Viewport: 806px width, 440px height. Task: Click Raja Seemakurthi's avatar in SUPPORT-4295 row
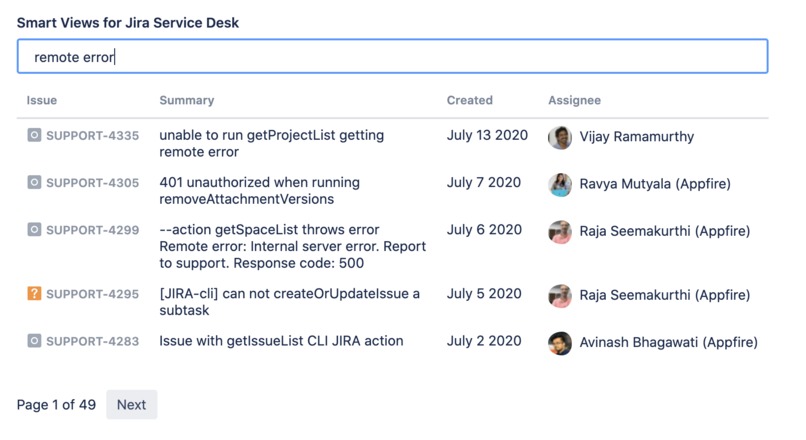[560, 296]
